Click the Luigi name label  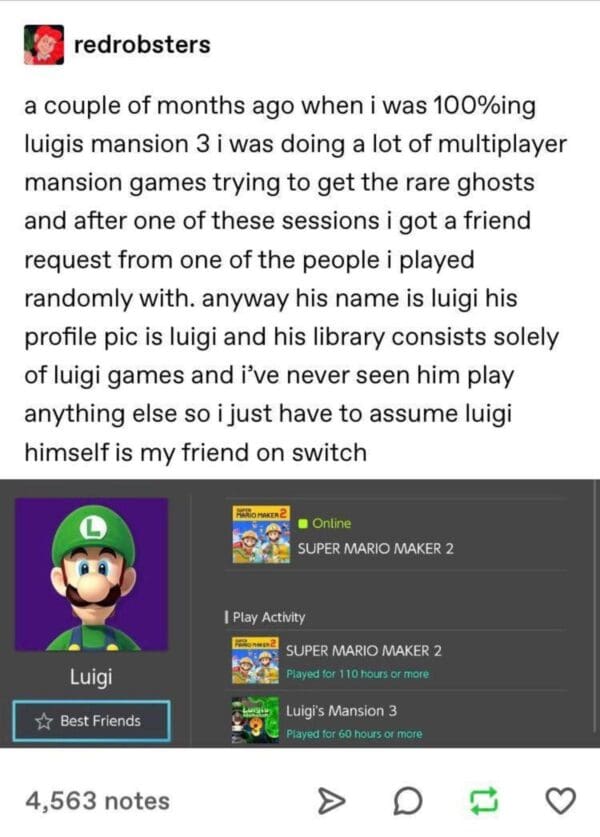[91, 676]
